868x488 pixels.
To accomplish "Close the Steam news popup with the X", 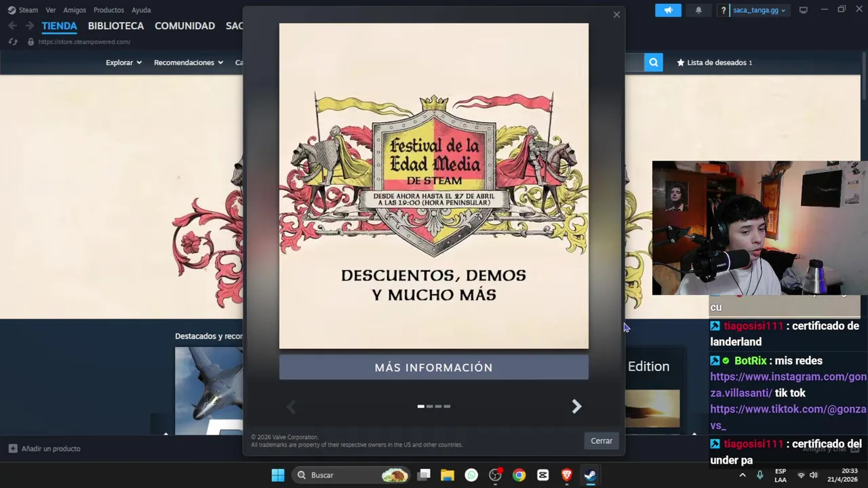I will 616,15.
